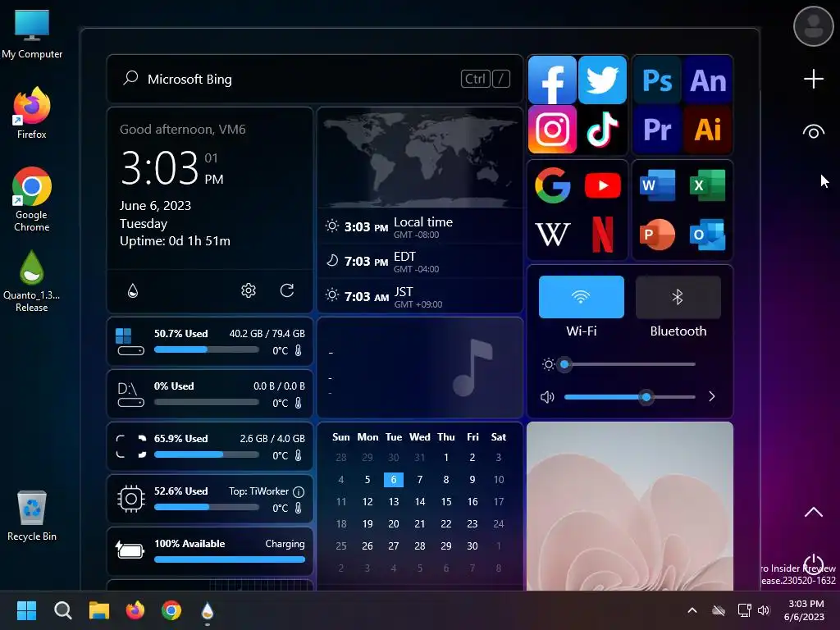
Task: Click the pink flower wallpaper thumbnail
Action: [x=629, y=505]
